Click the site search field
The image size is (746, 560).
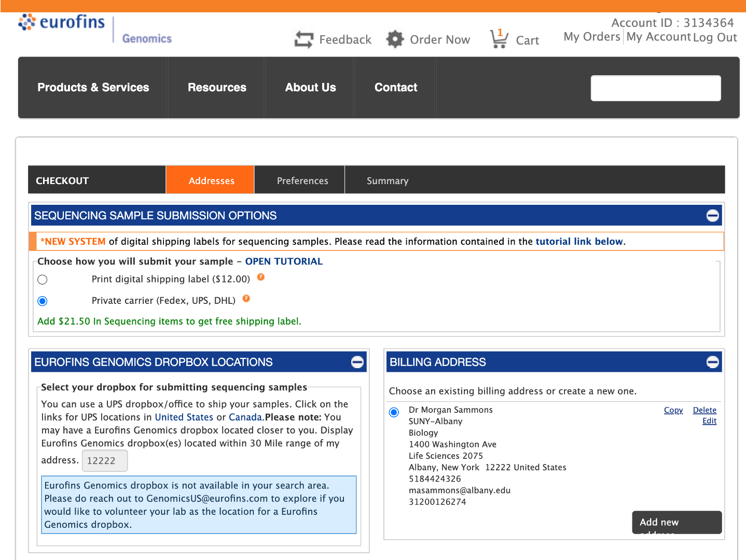click(x=656, y=88)
